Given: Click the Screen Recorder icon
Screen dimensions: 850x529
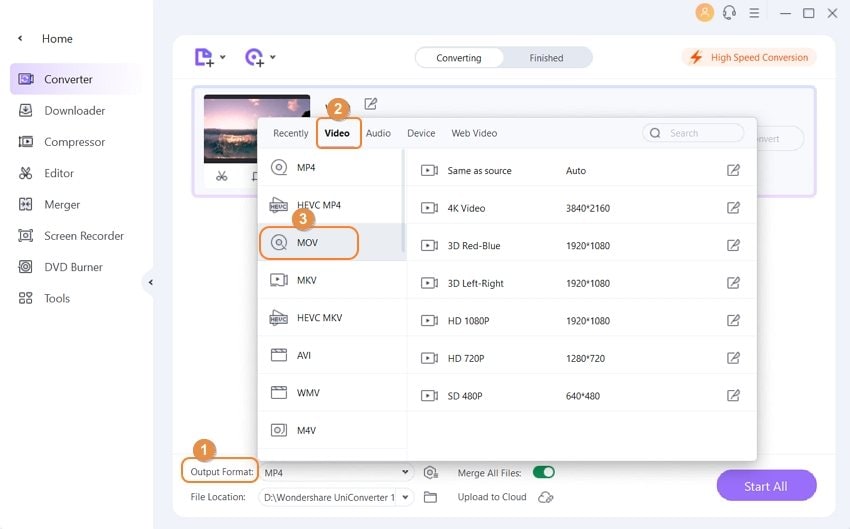Looking at the screenshot, I should pos(25,236).
